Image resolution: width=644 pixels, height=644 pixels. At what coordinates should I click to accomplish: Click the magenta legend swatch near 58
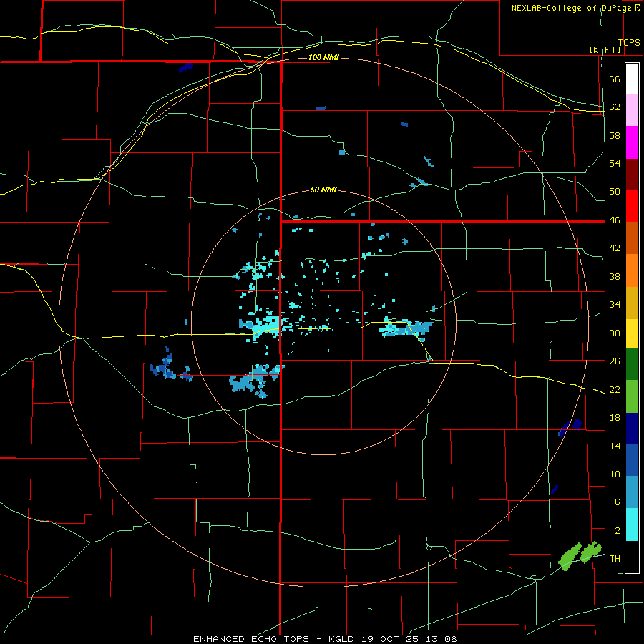coord(632,142)
